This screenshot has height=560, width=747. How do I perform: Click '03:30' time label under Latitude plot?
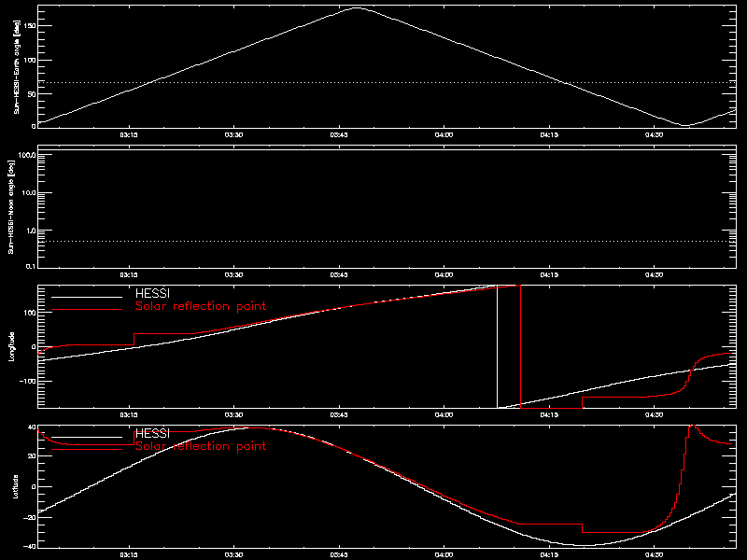tap(233, 554)
